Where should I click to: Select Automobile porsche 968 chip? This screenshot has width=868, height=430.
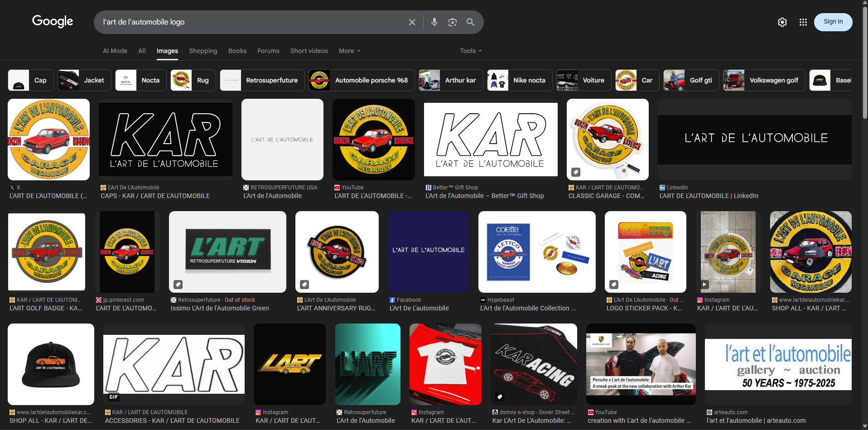[x=362, y=80]
